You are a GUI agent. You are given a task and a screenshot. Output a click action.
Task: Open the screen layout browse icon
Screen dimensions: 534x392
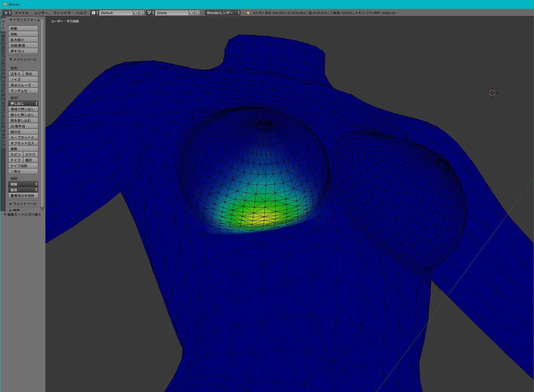tap(94, 13)
